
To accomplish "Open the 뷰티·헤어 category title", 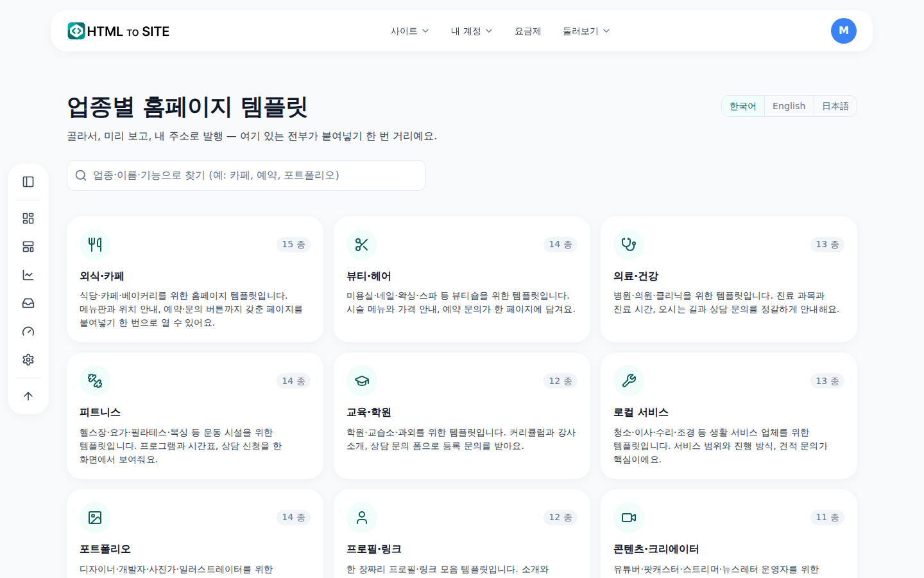I will tap(369, 276).
